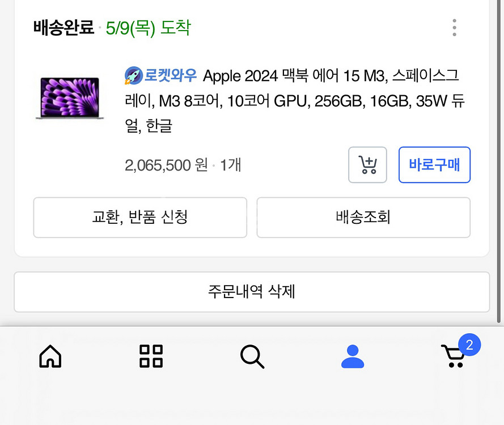Tap the 1개 quantity indicator
The width and height of the screenshot is (504, 425).
point(231,165)
